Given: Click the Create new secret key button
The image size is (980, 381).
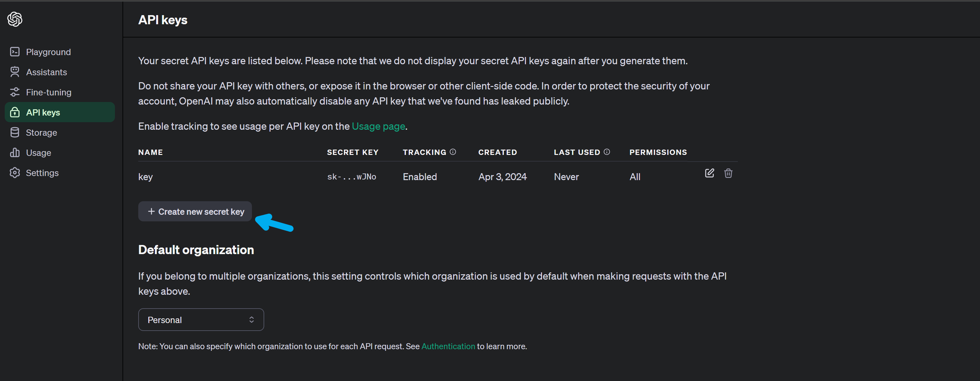Looking at the screenshot, I should [196, 211].
